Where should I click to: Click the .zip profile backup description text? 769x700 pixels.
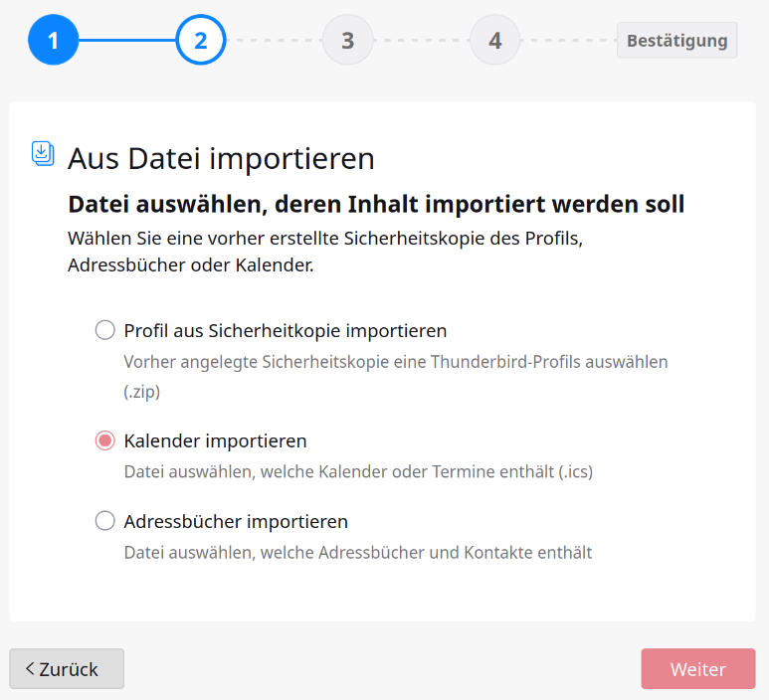[x=396, y=376]
